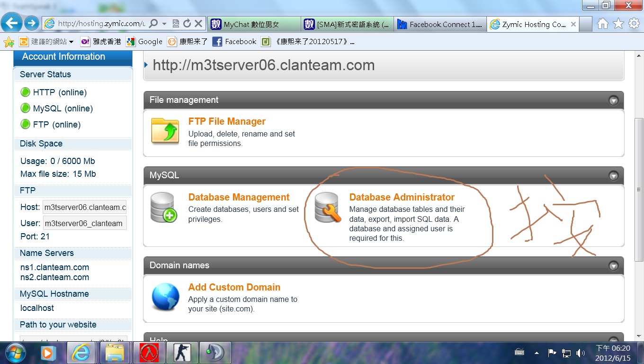The image size is (644, 364).
Task: Open the Database Administrator link
Action: click(402, 197)
